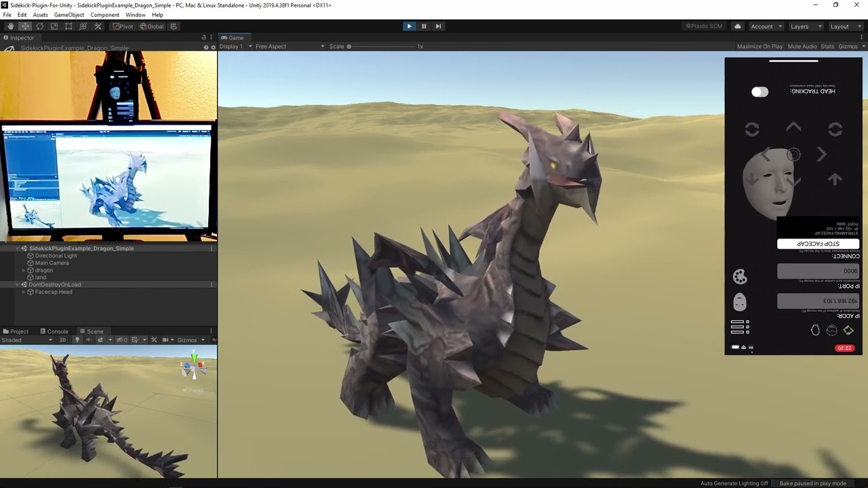Open the Account dropdown
The width and height of the screenshot is (868, 488).
(x=766, y=26)
